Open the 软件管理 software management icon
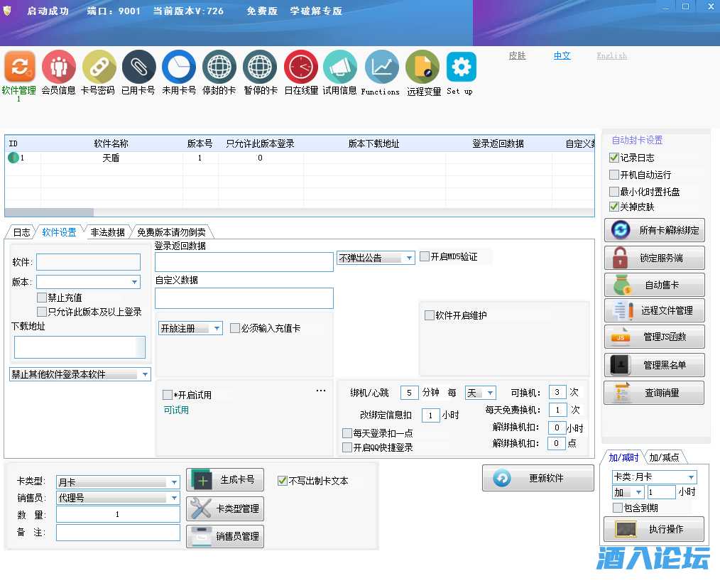720x588 pixels. pyautogui.click(x=19, y=67)
